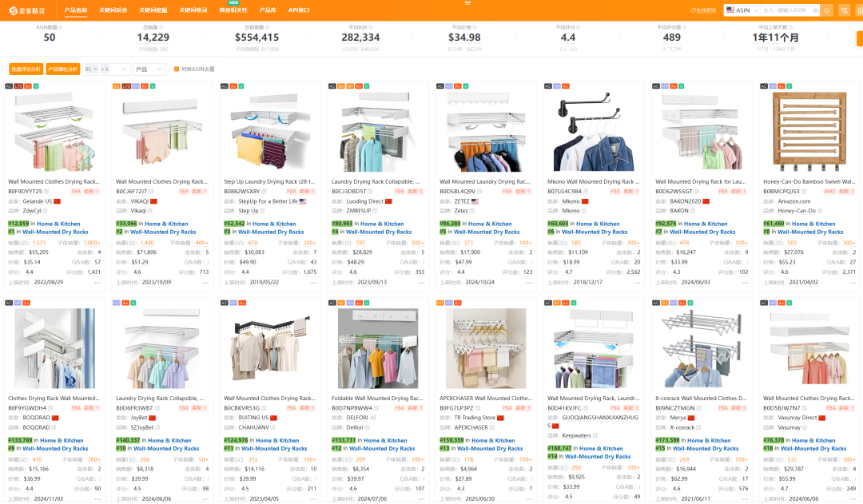The height and width of the screenshot is (504, 863).
Task: Click the search magnifier icon in header
Action: [x=827, y=10]
